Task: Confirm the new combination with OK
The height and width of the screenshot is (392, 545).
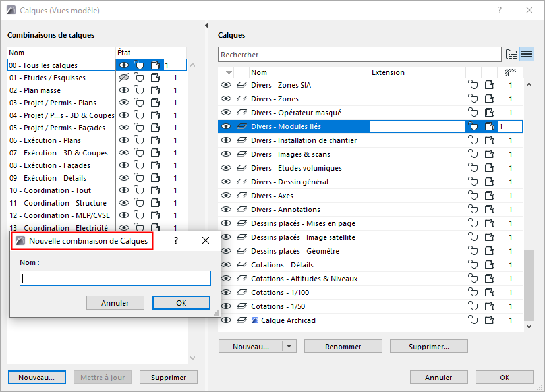Action: click(x=181, y=302)
